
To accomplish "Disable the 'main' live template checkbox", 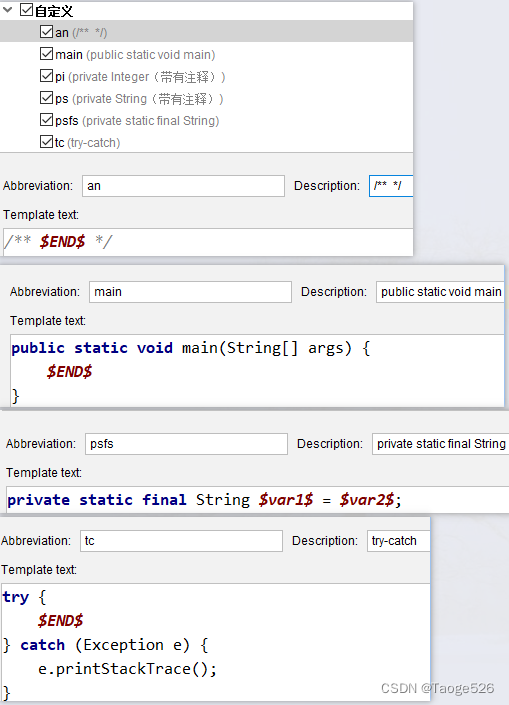I will click(46, 54).
